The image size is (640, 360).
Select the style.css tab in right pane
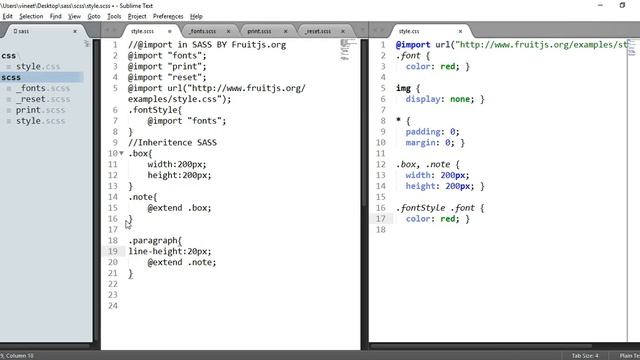click(409, 31)
